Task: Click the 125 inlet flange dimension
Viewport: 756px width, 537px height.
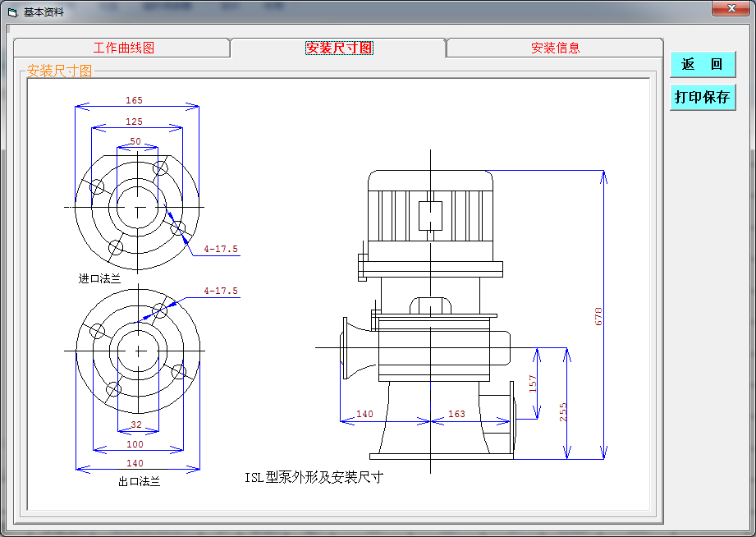Action: [134, 122]
